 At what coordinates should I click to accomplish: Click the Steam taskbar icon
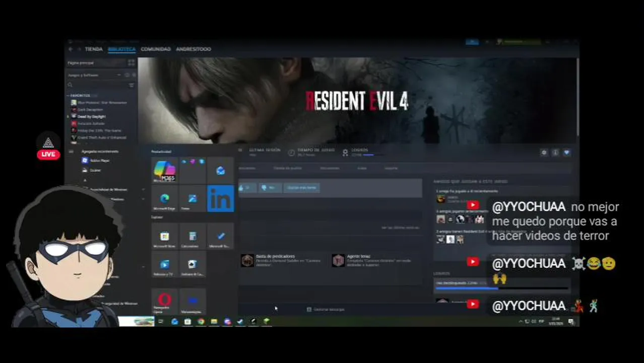pos(240,321)
